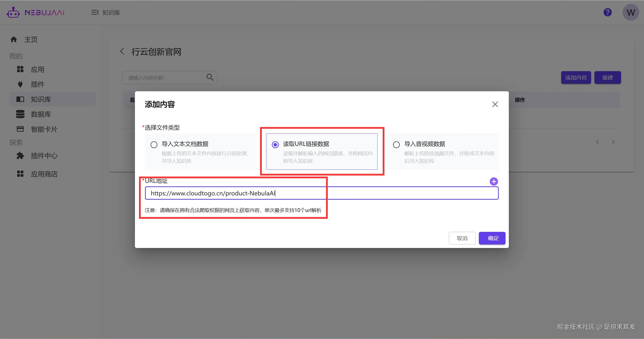Image resolution: width=644 pixels, height=339 pixels.
Task: Click the NebulaAI robot logo
Action: [13, 12]
